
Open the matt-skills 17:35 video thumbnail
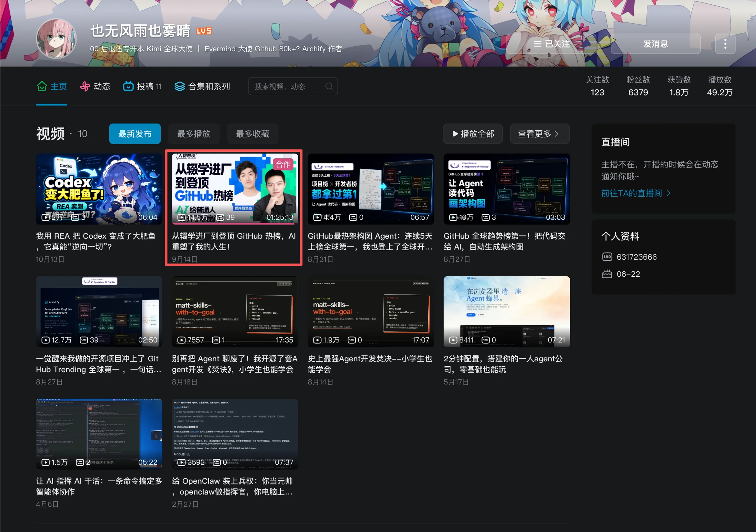click(x=235, y=312)
